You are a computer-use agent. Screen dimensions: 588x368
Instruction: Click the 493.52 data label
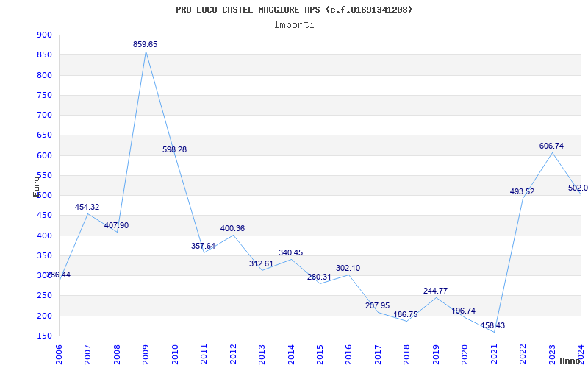point(522,191)
